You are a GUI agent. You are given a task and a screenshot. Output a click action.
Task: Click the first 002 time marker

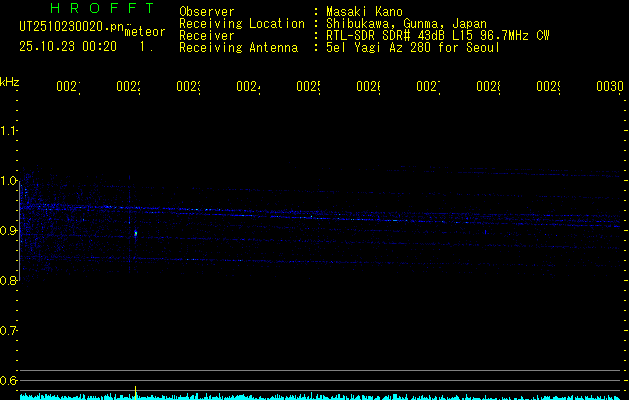68,88
